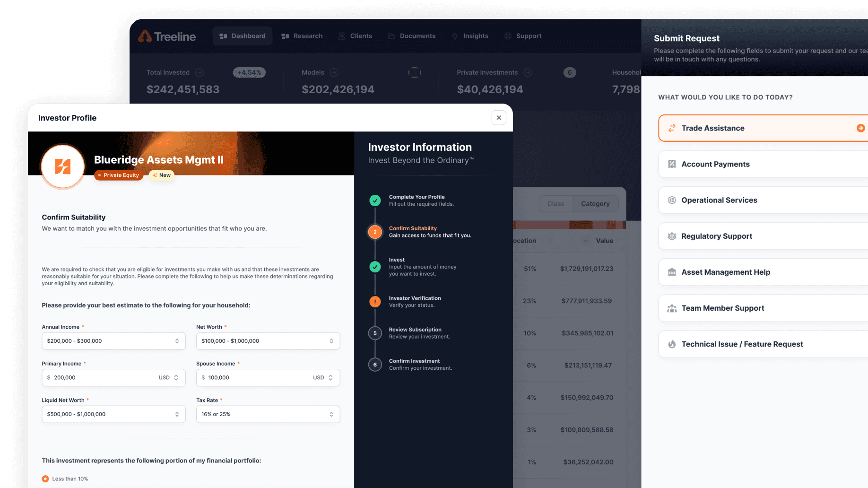The width and height of the screenshot is (868, 488).
Task: Change Primary Income currency from USD
Action: coord(169,377)
